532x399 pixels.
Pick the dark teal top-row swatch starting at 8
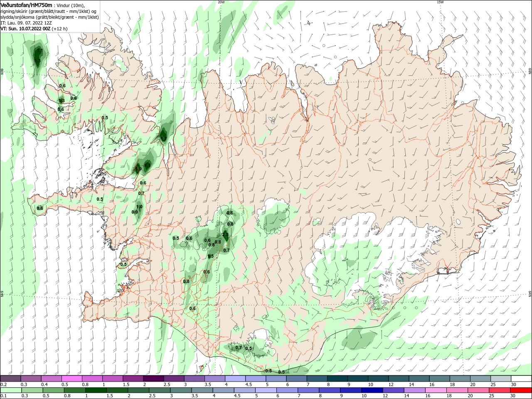point(337,378)
